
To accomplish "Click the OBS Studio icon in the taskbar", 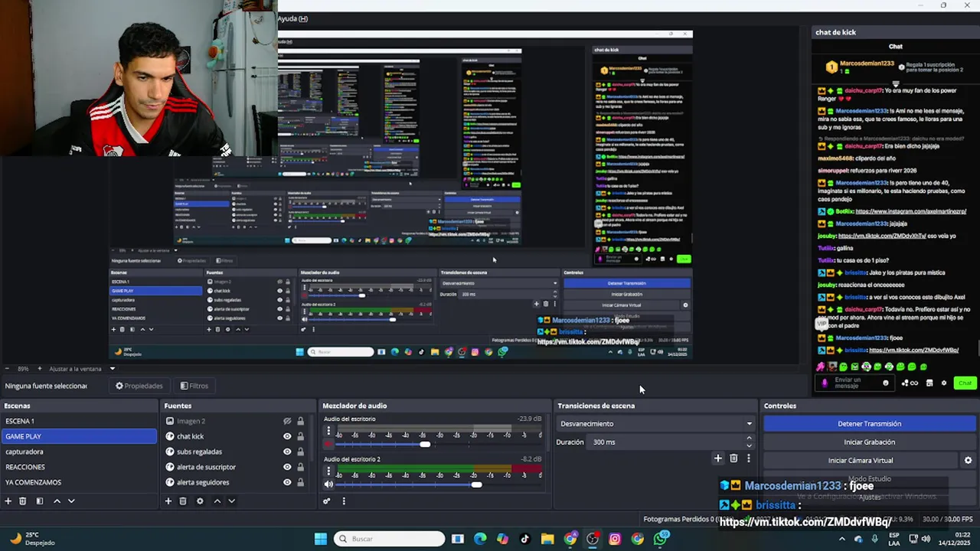I will pyautogui.click(x=593, y=539).
